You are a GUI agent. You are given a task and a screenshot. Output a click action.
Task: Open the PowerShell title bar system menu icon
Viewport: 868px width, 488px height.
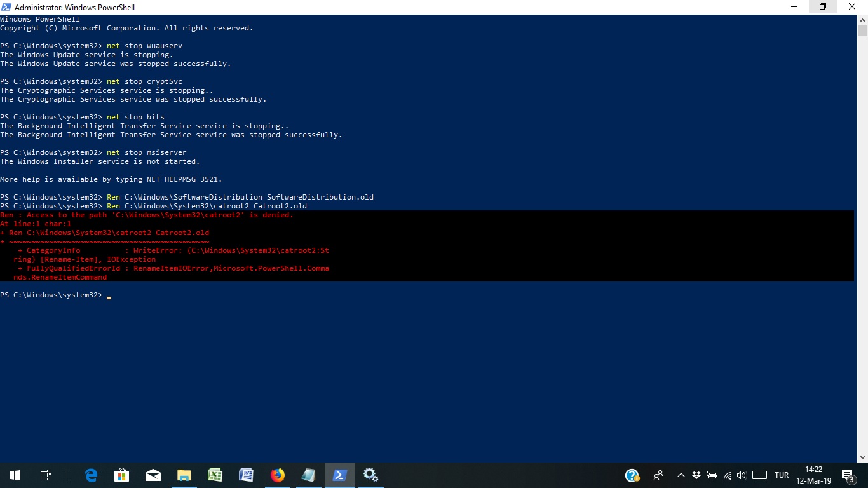point(6,7)
